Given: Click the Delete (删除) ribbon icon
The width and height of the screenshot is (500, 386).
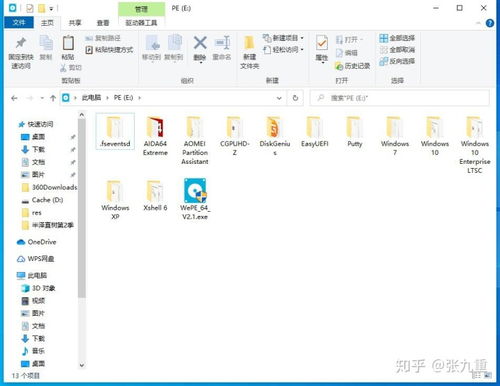Looking at the screenshot, I should (200, 49).
